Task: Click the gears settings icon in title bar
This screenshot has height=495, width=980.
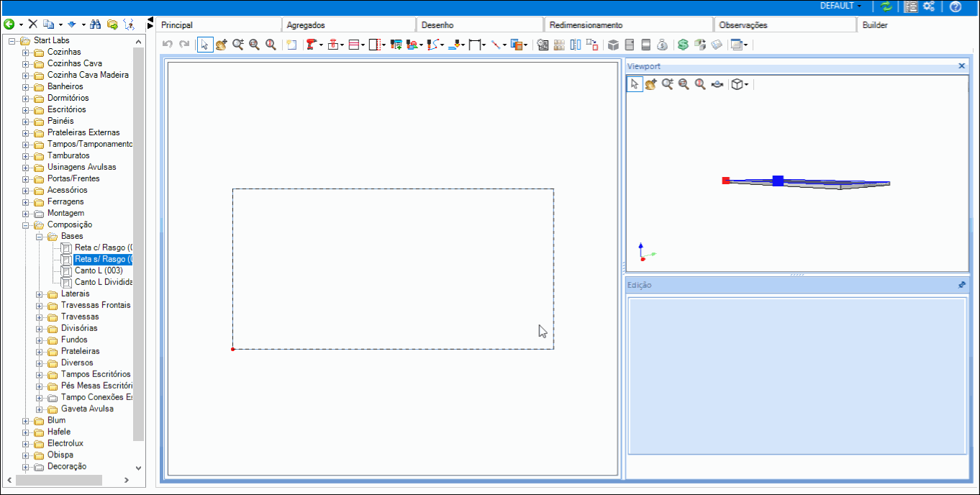Action: 930,6
